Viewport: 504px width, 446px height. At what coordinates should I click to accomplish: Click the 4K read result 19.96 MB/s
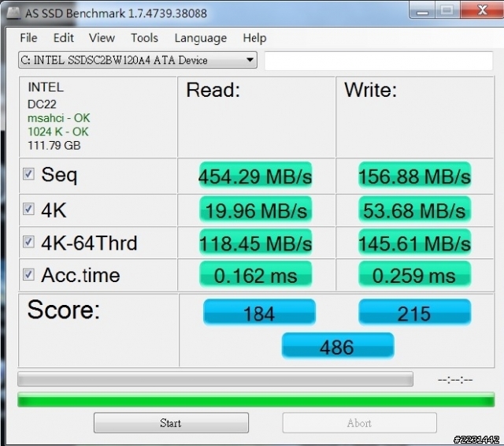[255, 210]
